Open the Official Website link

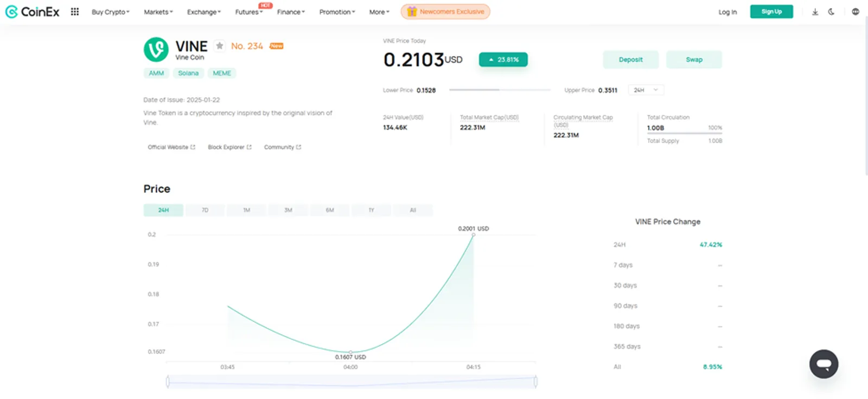pyautogui.click(x=171, y=147)
